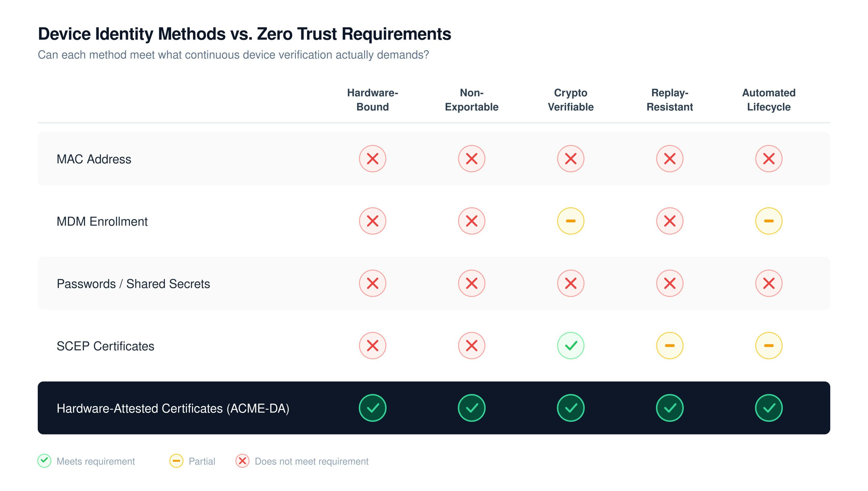Click SCEP Certificates Crypto Verifiable green check

(x=571, y=346)
